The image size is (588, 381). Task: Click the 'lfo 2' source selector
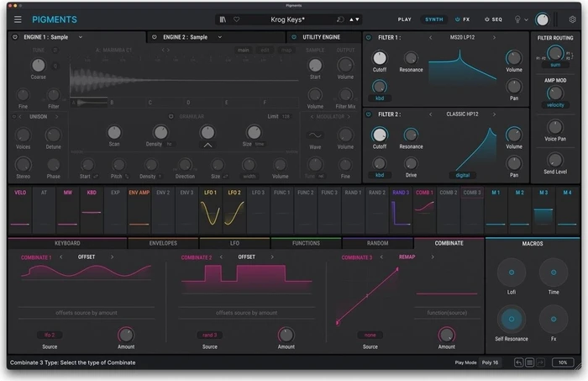[50, 335]
